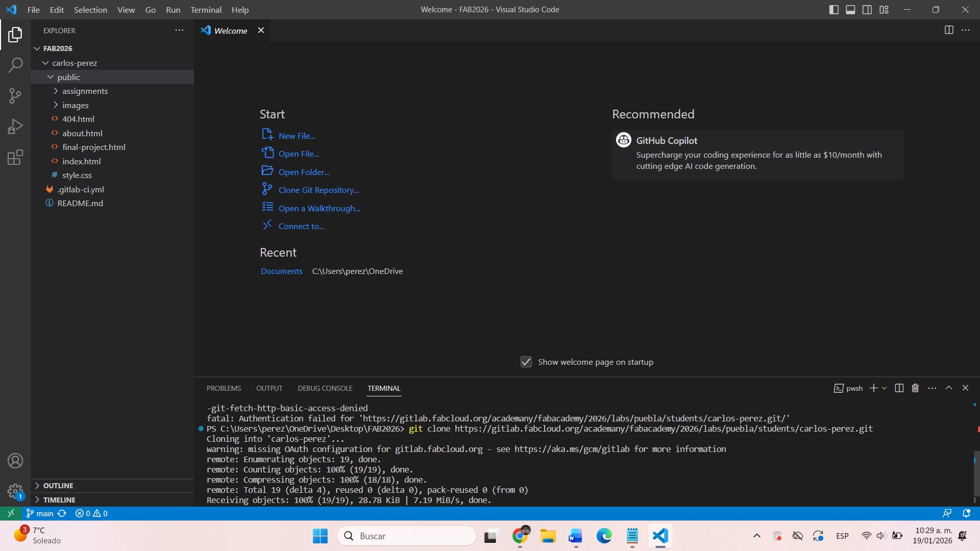Open the pwsh terminal profile dropdown
980x551 pixels.
(886, 388)
